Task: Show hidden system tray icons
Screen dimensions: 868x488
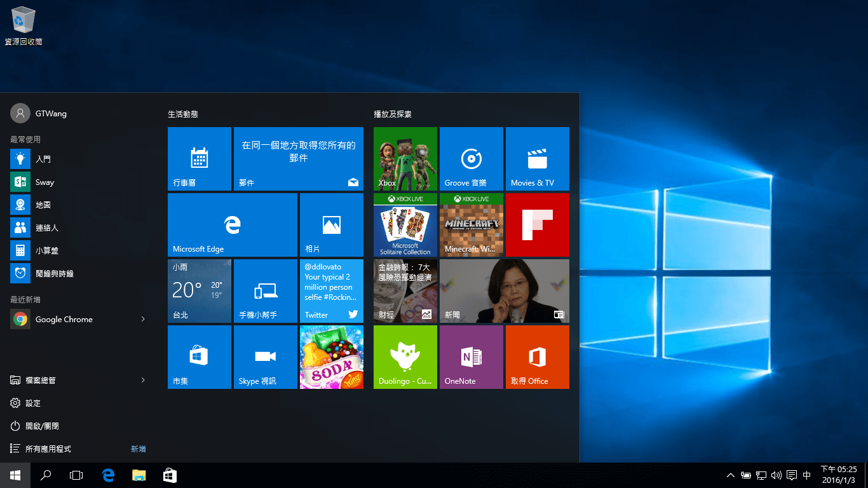Action: [730, 475]
